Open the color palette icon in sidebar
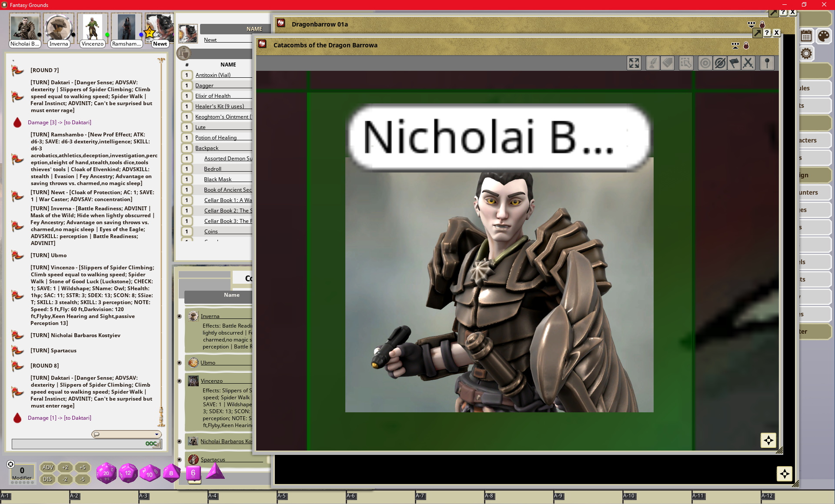835x504 pixels. point(823,36)
